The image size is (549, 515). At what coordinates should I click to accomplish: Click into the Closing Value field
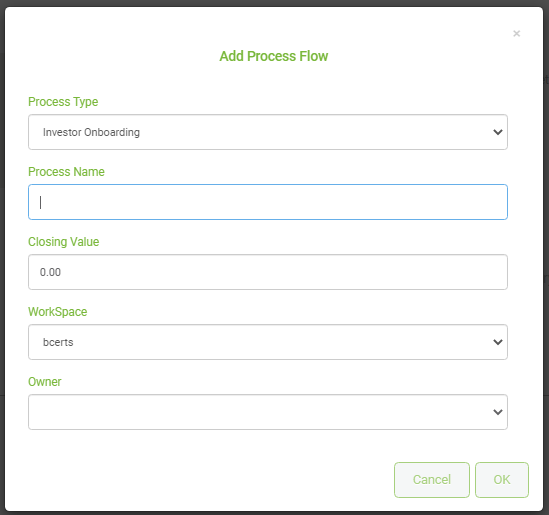click(x=268, y=272)
